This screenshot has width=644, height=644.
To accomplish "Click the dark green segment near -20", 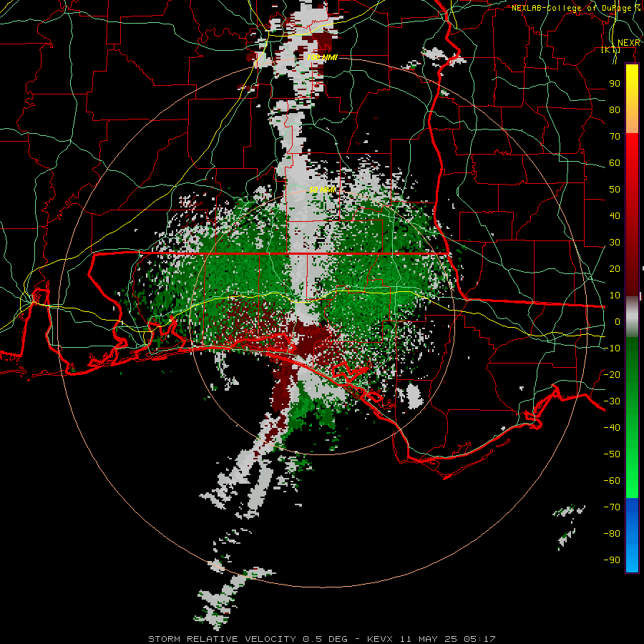I will 632,370.
